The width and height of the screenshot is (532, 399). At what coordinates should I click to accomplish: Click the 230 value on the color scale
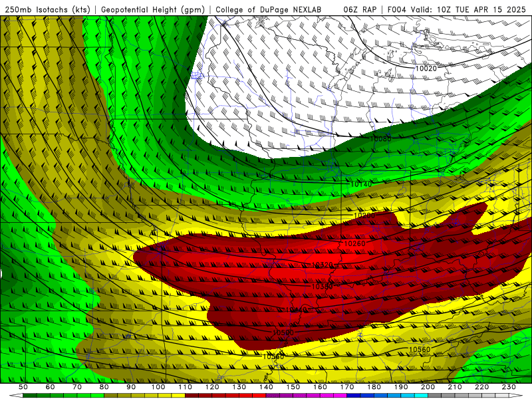pos(509,387)
